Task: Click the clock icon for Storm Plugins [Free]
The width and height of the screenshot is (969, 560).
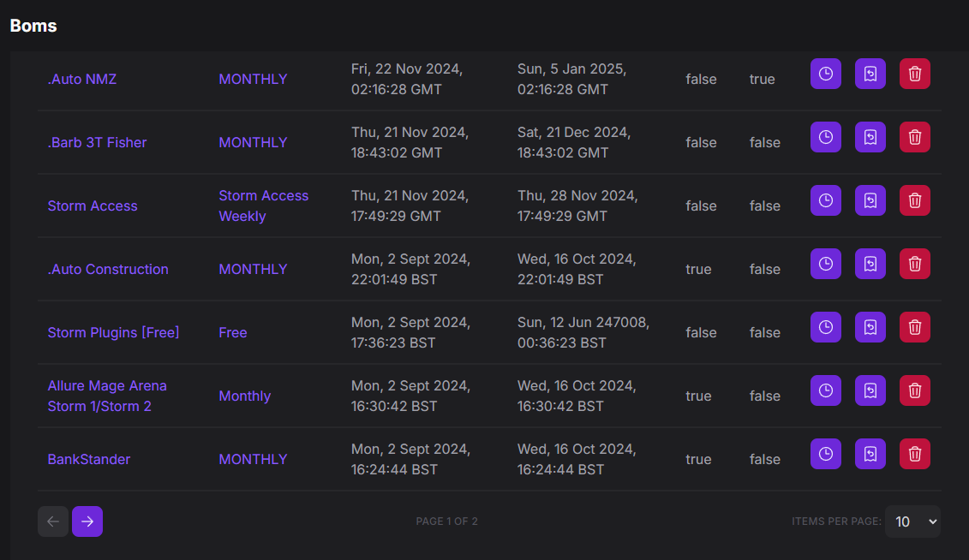Action: (x=826, y=327)
